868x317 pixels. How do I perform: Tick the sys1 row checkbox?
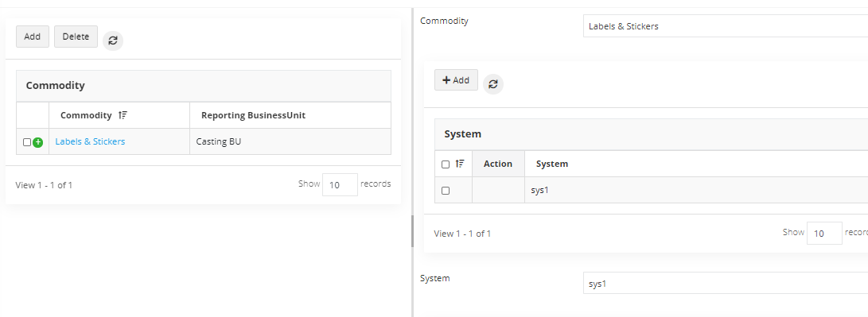click(446, 191)
